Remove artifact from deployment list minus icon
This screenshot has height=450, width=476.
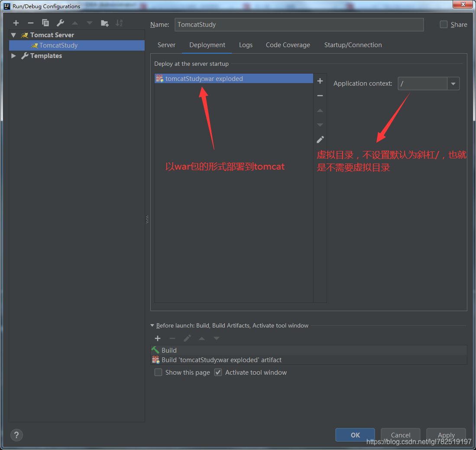pyautogui.click(x=320, y=96)
